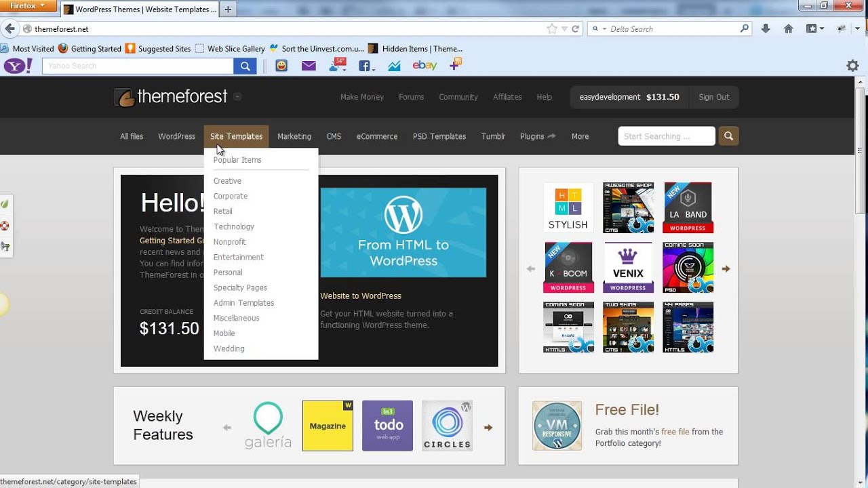The image size is (868, 488).
Task: Go to the eCommerce category
Action: pyautogui.click(x=377, y=136)
